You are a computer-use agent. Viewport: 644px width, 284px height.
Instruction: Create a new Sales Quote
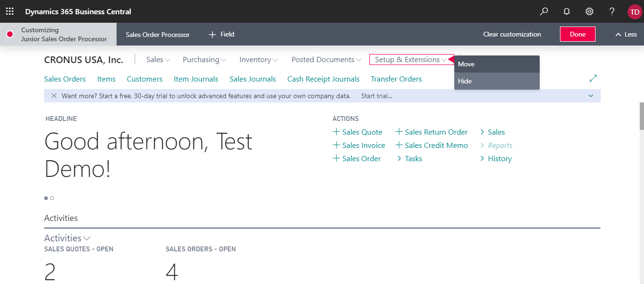358,132
